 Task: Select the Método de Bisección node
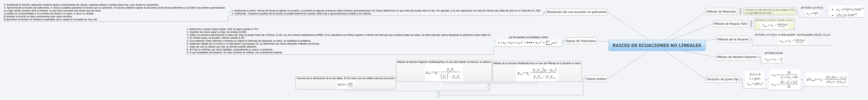click(x=721, y=11)
